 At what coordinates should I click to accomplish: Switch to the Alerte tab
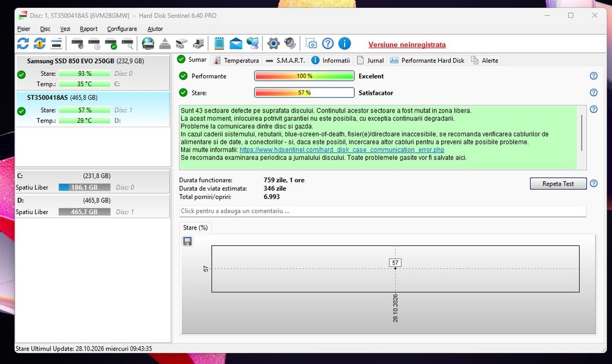(x=484, y=61)
